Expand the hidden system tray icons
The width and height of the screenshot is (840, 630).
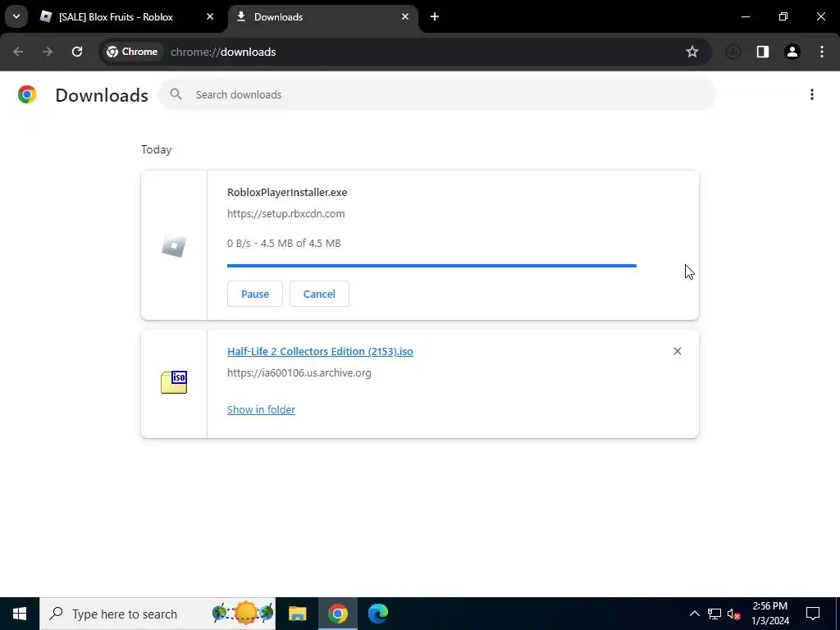(x=694, y=614)
